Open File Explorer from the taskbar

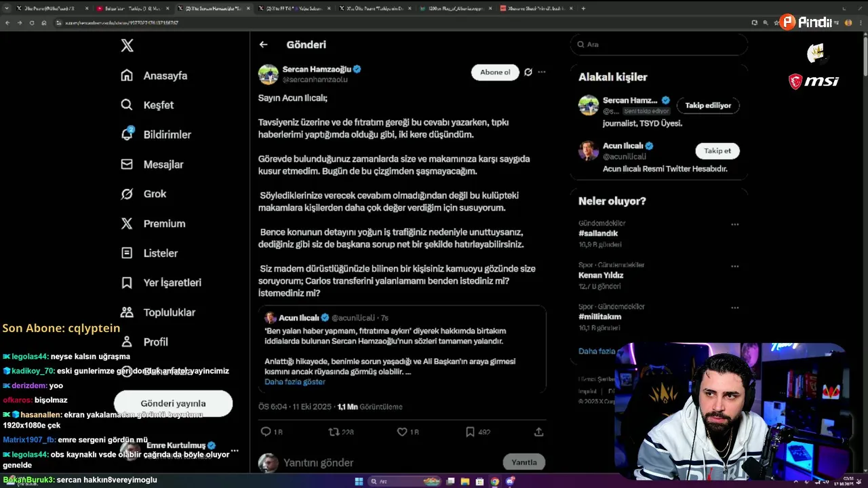tap(465, 481)
